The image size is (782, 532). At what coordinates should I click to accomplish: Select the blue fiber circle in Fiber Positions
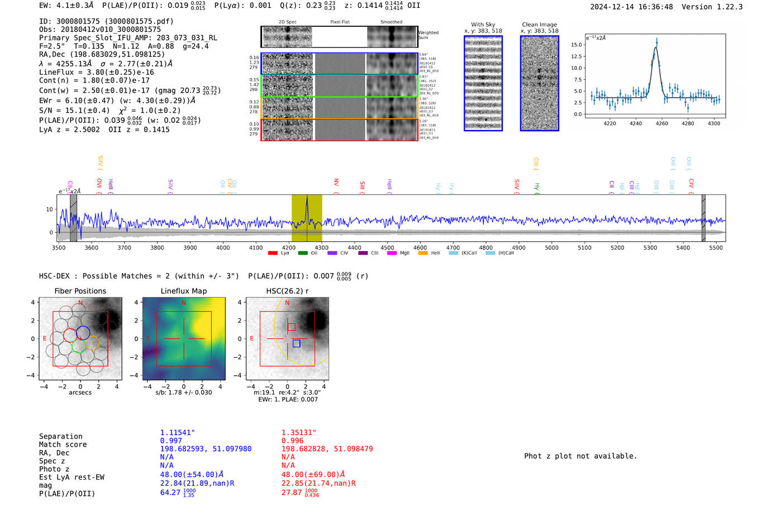83,333
